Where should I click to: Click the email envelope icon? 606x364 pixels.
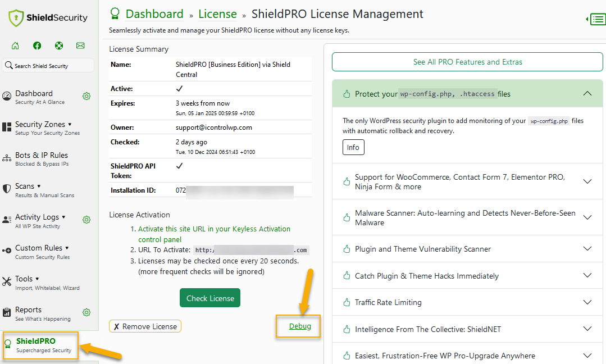[x=80, y=46]
